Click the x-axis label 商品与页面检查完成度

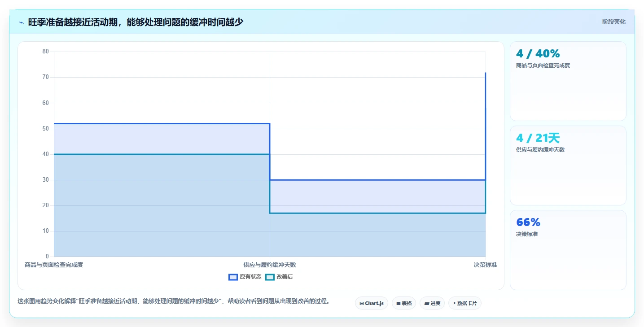(54, 265)
